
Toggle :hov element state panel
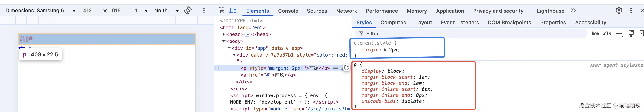click(x=595, y=34)
